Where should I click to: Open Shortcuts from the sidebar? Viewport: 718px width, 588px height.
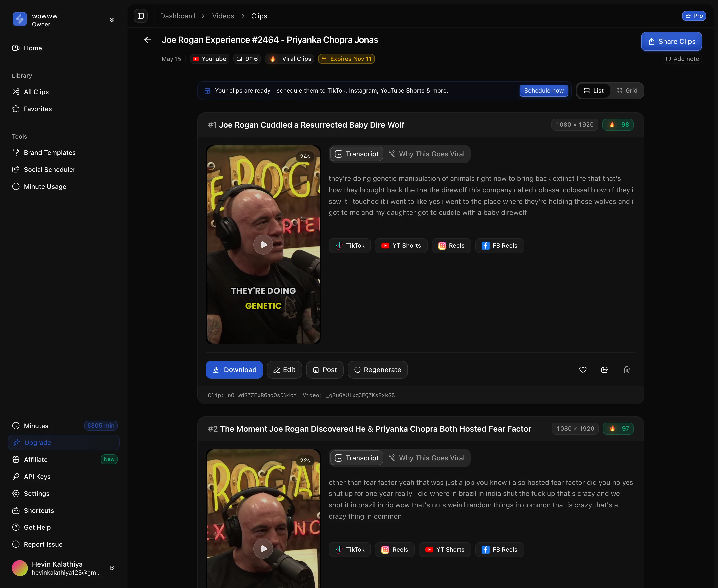(x=64, y=510)
